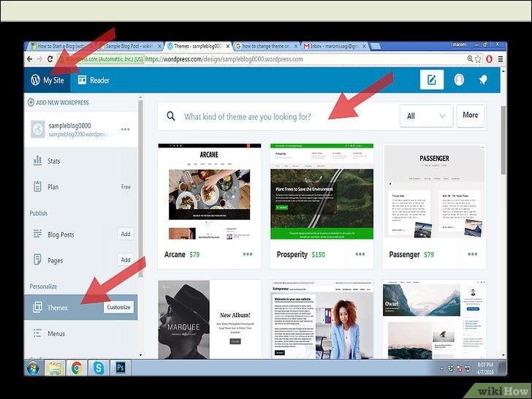The width and height of the screenshot is (532, 399).
Task: Open the Passenger theme options ellipsis
Action: coord(473,254)
